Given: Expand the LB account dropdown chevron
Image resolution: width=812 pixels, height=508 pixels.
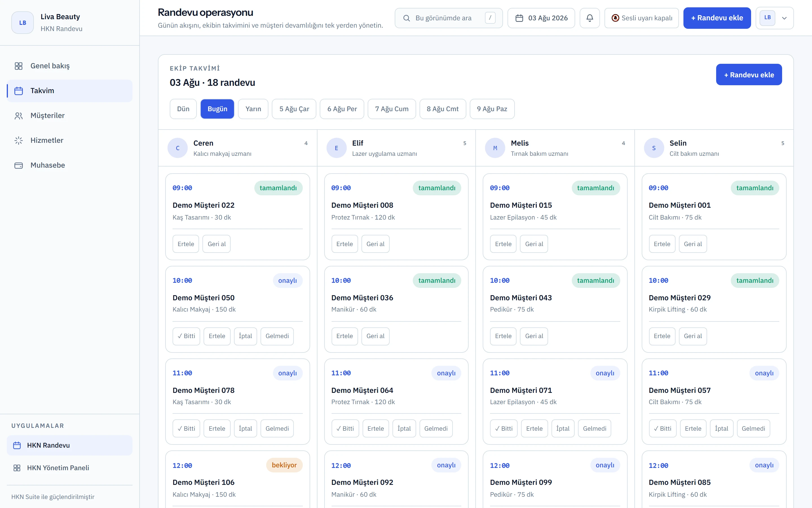Looking at the screenshot, I should 784,18.
